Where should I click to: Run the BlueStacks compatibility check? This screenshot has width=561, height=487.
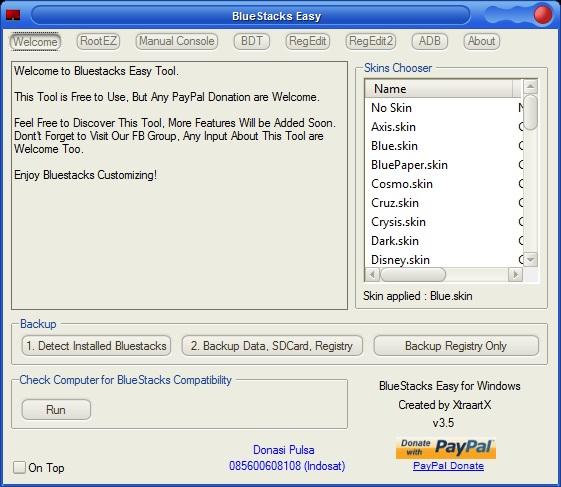[56, 409]
